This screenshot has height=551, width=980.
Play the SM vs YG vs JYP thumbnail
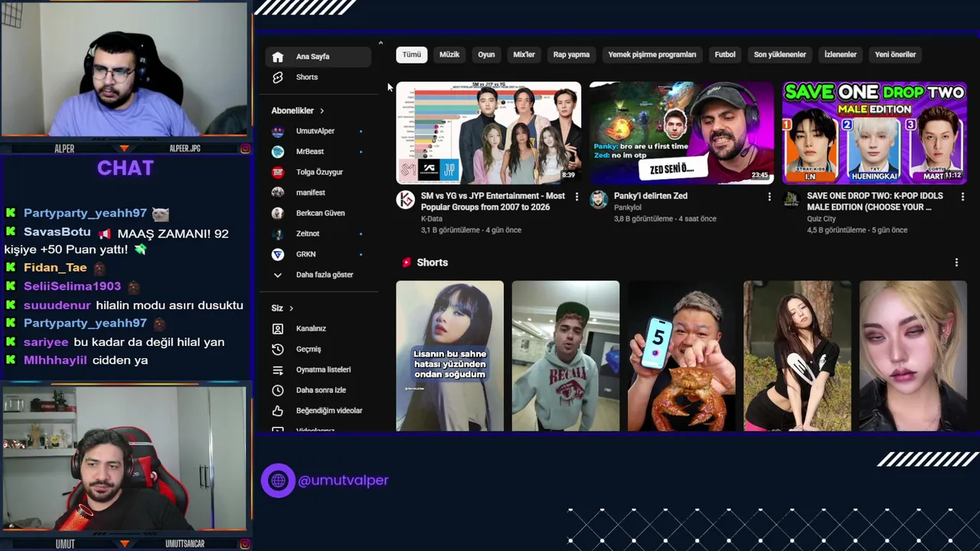pos(488,133)
